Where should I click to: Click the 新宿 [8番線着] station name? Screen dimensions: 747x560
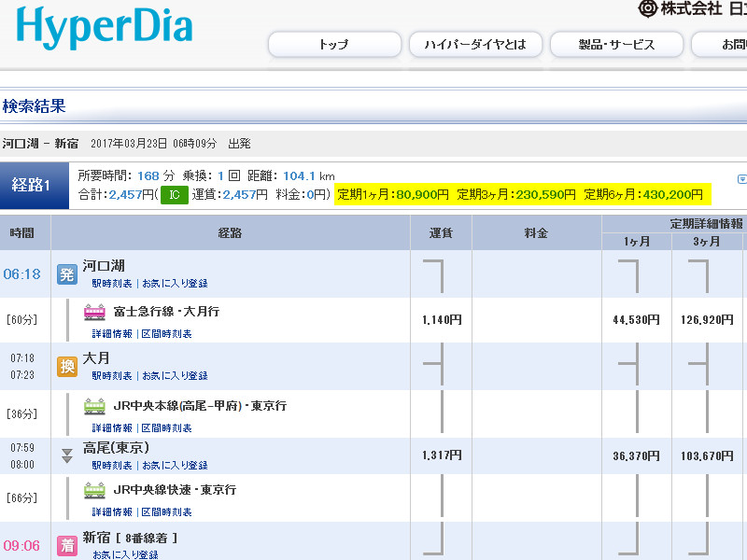click(x=130, y=538)
